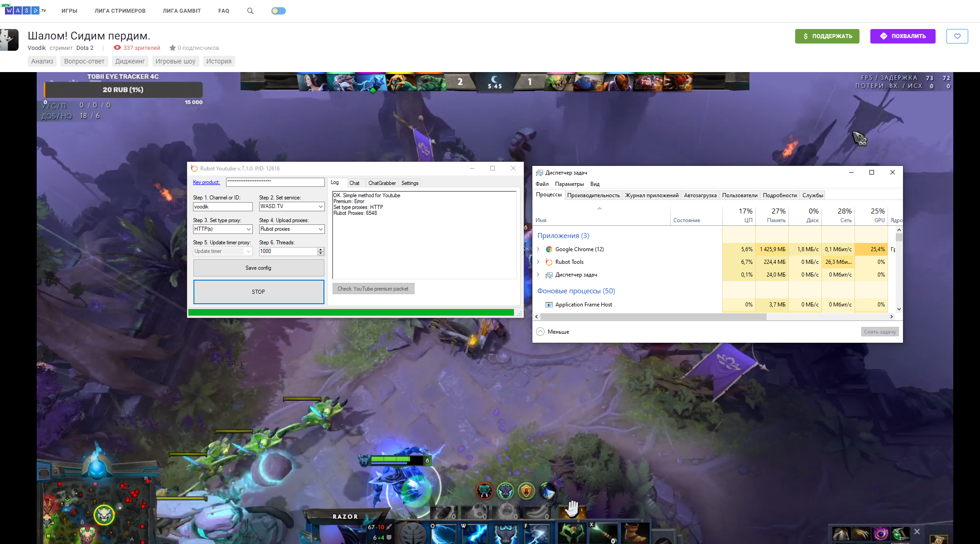Viewport: 980px width, 544px height.
Task: Collapse Task Manager with Меньше arrow icon
Action: click(540, 332)
